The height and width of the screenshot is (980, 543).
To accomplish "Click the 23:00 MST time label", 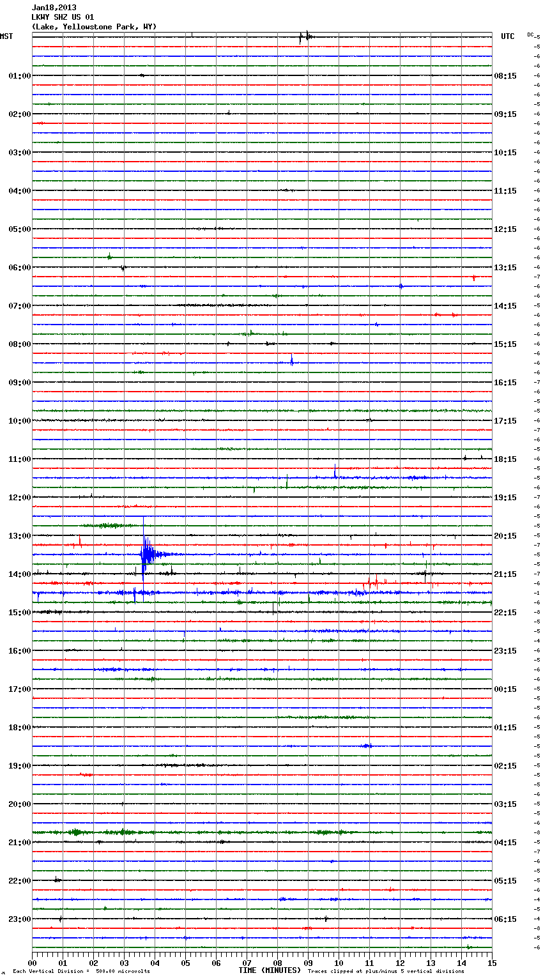I will (x=20, y=919).
